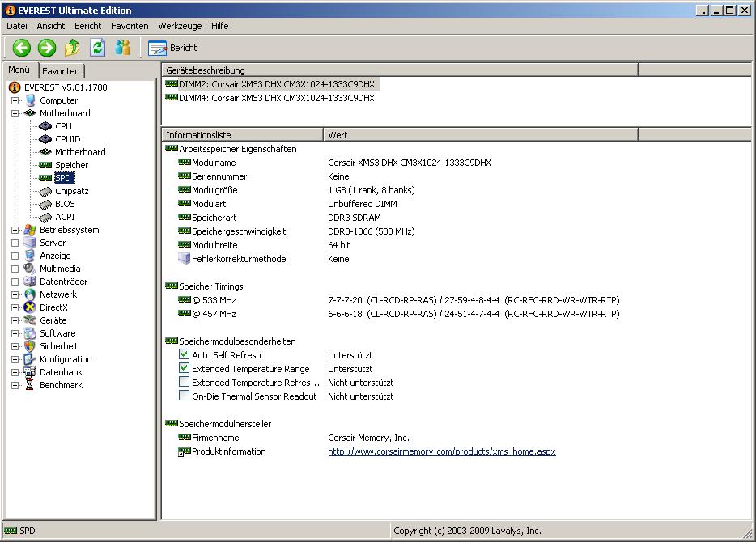Go up one level with Up arrow icon
The height and width of the screenshot is (542, 756).
coord(72,48)
